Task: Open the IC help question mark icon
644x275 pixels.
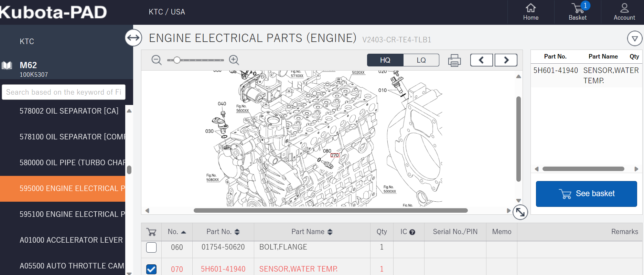Action: [412, 232]
